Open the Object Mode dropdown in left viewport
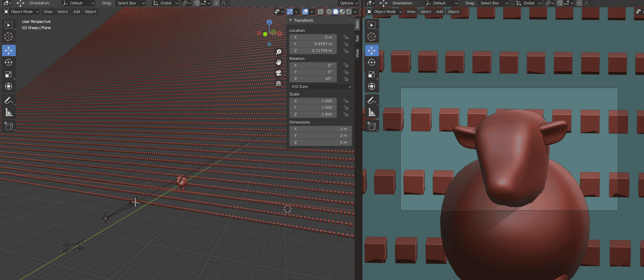The height and width of the screenshot is (280, 644). point(21,12)
